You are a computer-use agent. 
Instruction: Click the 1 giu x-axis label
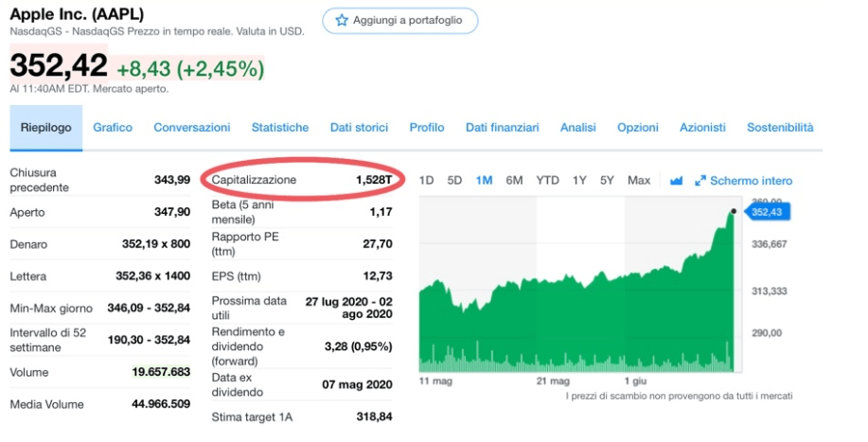pos(635,381)
